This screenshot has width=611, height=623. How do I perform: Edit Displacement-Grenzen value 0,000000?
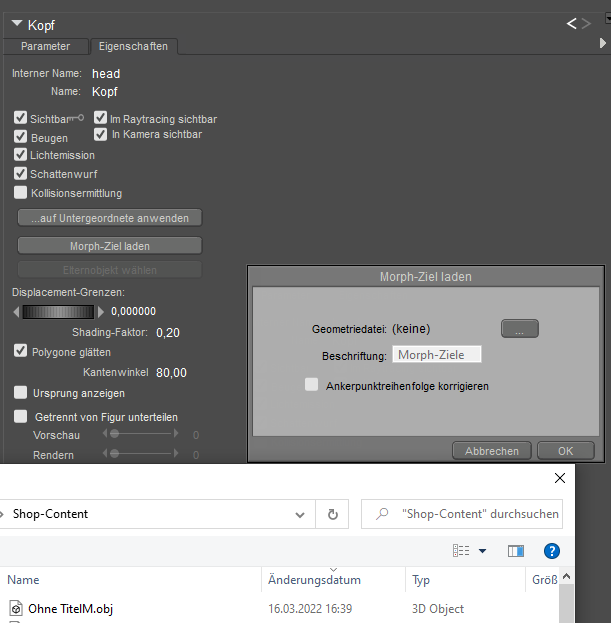(x=133, y=312)
